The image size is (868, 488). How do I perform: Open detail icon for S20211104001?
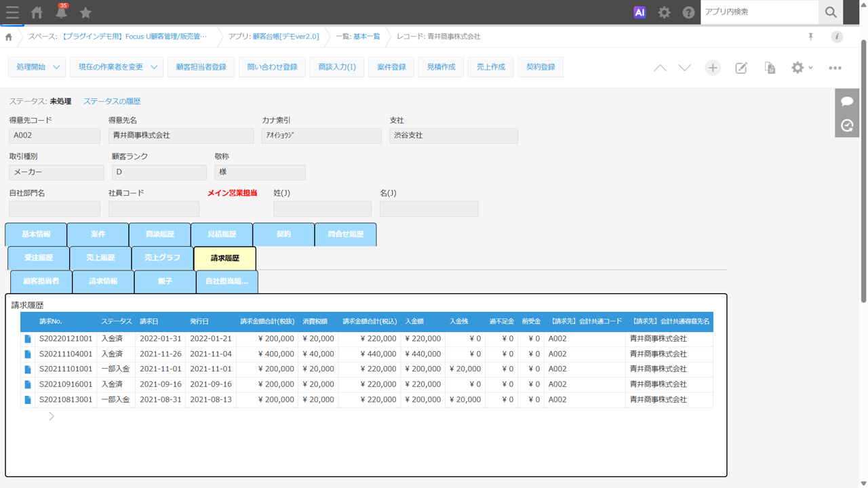tap(28, 354)
